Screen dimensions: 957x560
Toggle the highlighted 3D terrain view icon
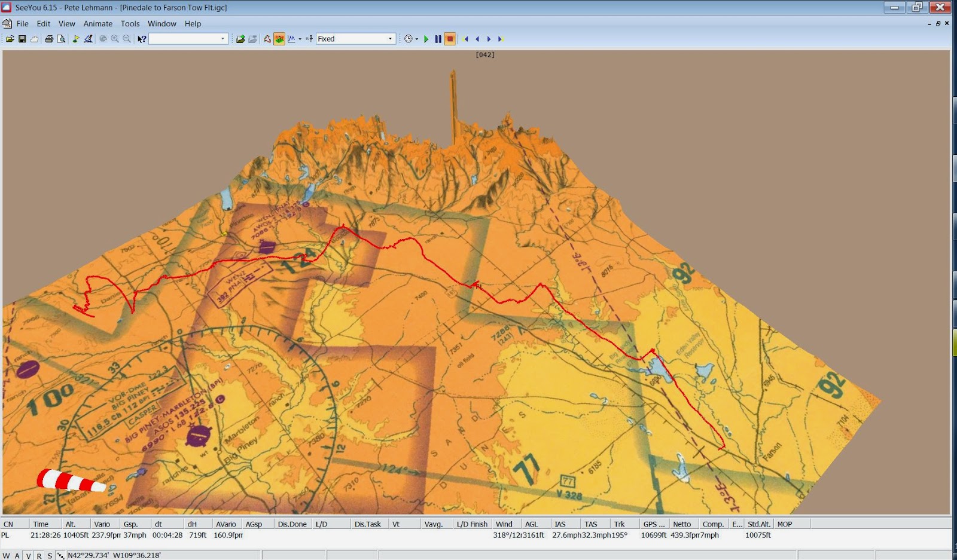point(279,39)
